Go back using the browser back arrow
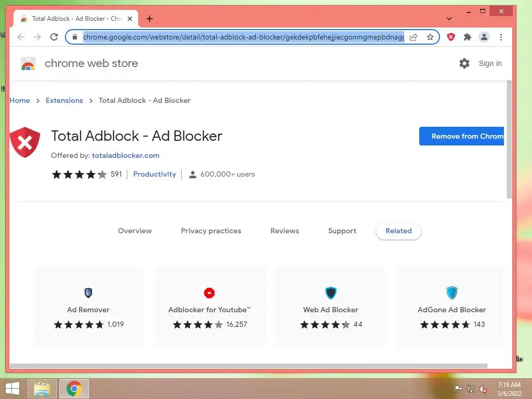 coord(21,37)
